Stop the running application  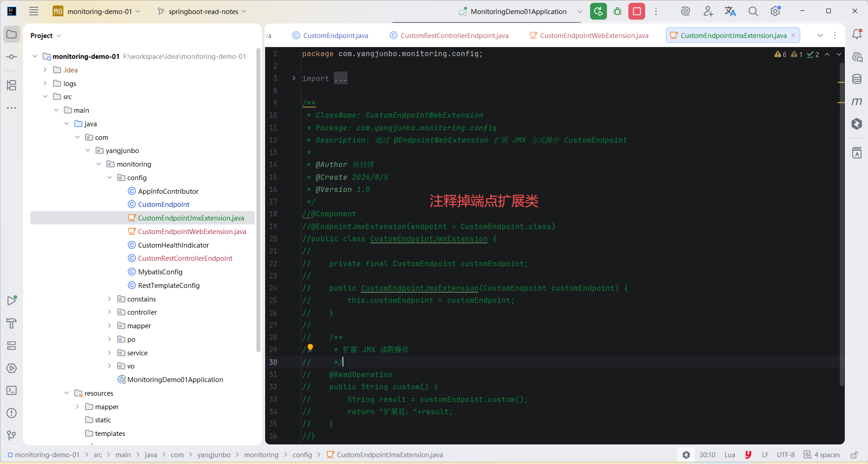click(637, 11)
